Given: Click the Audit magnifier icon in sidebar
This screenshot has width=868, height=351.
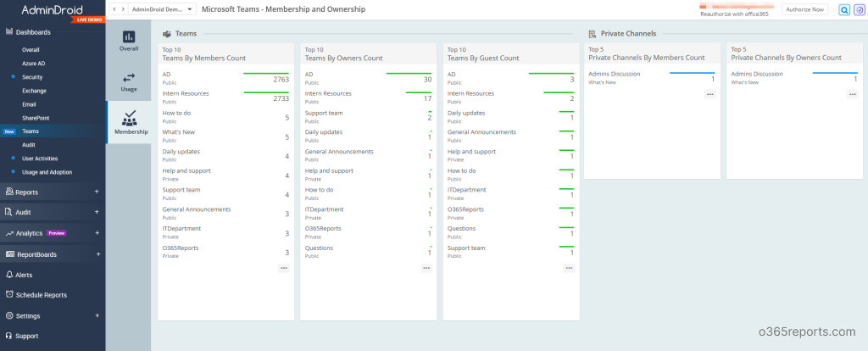Looking at the screenshot, I should coord(9,212).
